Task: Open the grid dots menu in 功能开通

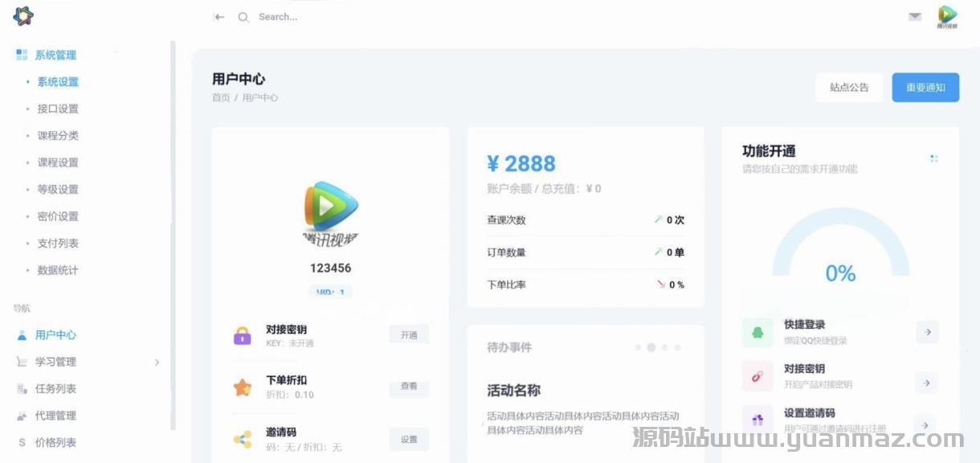Action: click(933, 158)
